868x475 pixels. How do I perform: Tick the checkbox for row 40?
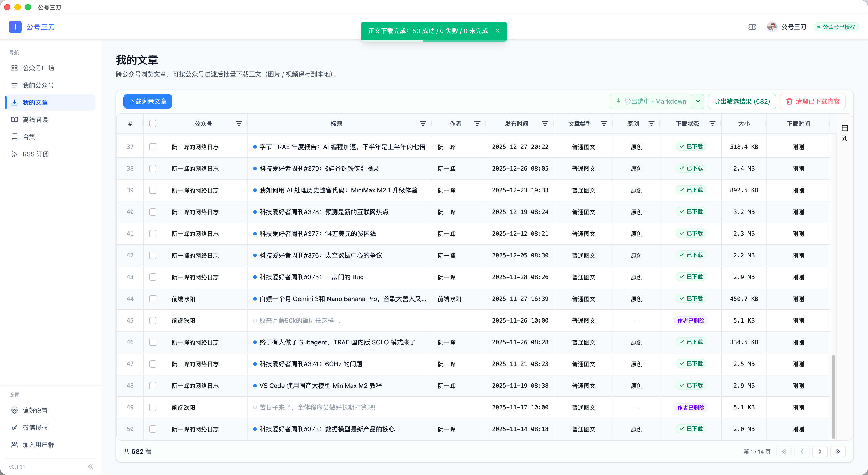coord(153,212)
